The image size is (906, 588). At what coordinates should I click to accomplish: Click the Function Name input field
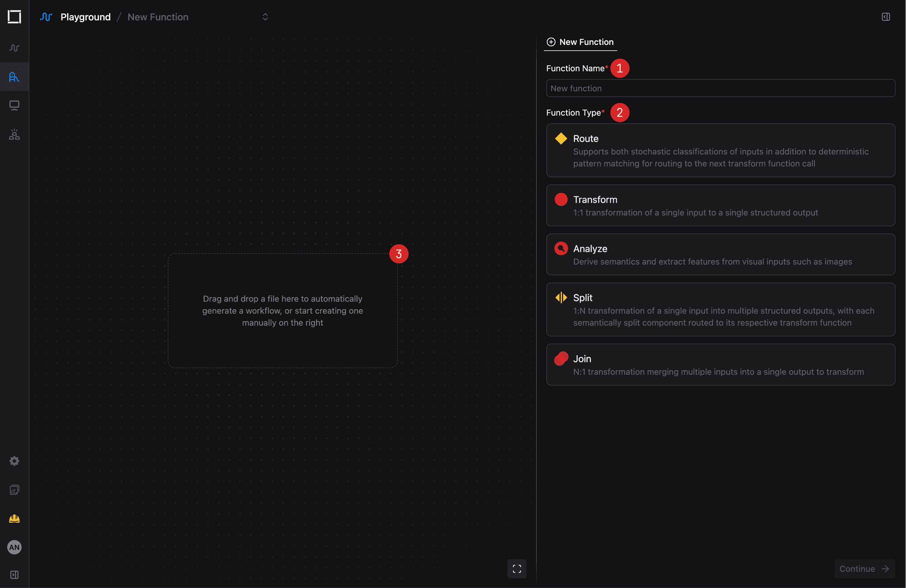720,88
